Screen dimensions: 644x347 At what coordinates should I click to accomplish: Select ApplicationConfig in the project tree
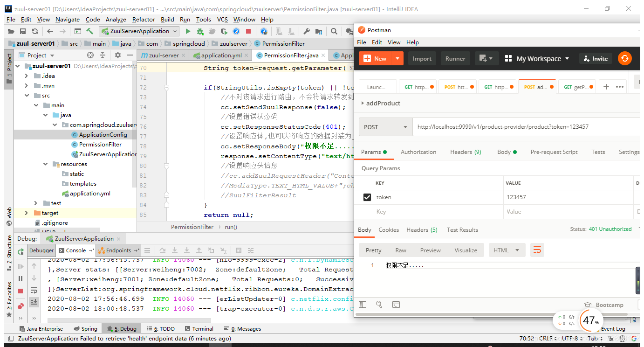click(x=103, y=135)
